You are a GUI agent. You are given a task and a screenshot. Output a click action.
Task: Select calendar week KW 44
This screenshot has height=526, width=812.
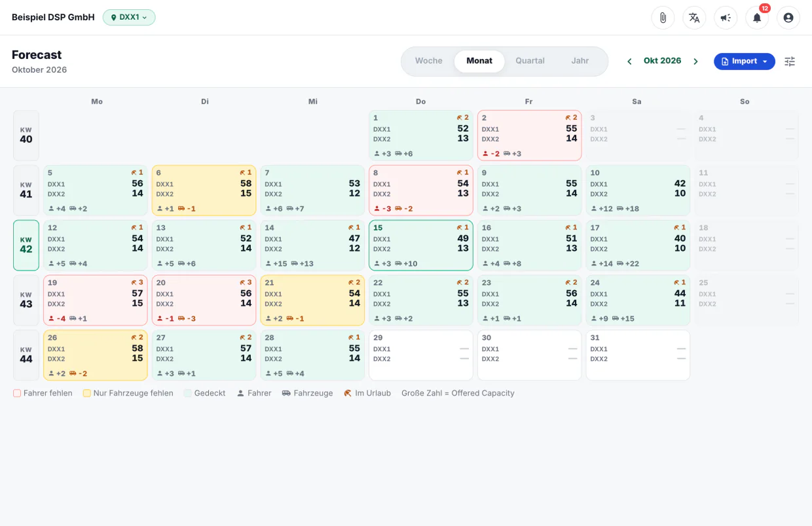point(26,356)
